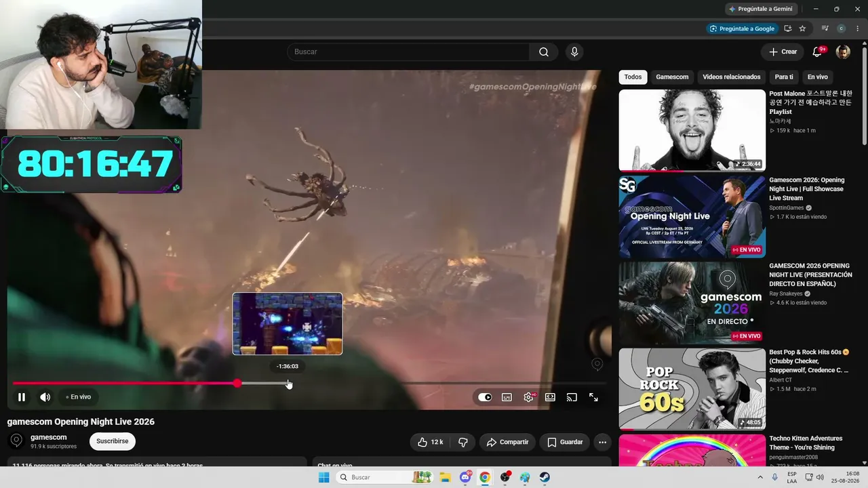Viewport: 868px width, 488px height.
Task: Click the YouTube search magnifier button
Action: pos(544,52)
